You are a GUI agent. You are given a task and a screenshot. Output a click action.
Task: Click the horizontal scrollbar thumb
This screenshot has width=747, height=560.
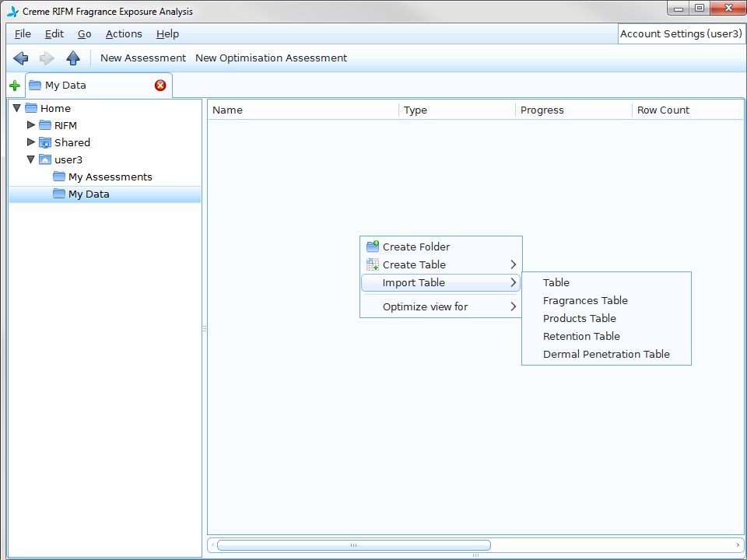click(353, 544)
